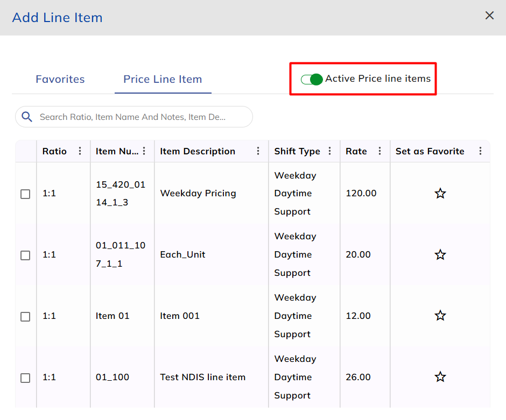Image resolution: width=506 pixels, height=420 pixels.
Task: Click the favorite star for Item 001
Action: (x=440, y=316)
